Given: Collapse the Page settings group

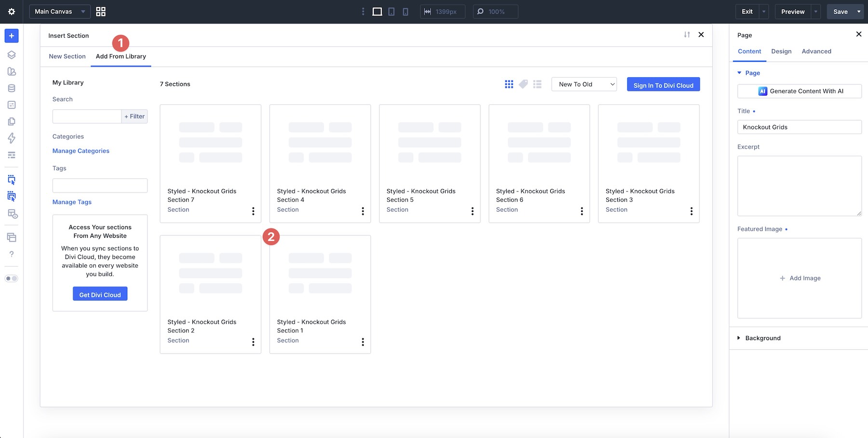Looking at the screenshot, I should click(749, 73).
